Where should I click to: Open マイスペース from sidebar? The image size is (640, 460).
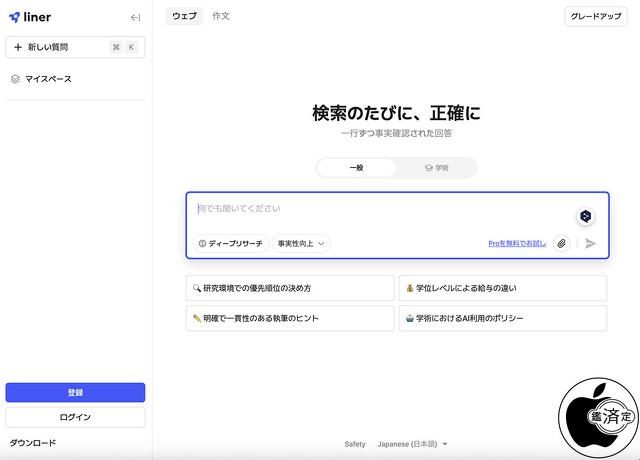coord(48,79)
